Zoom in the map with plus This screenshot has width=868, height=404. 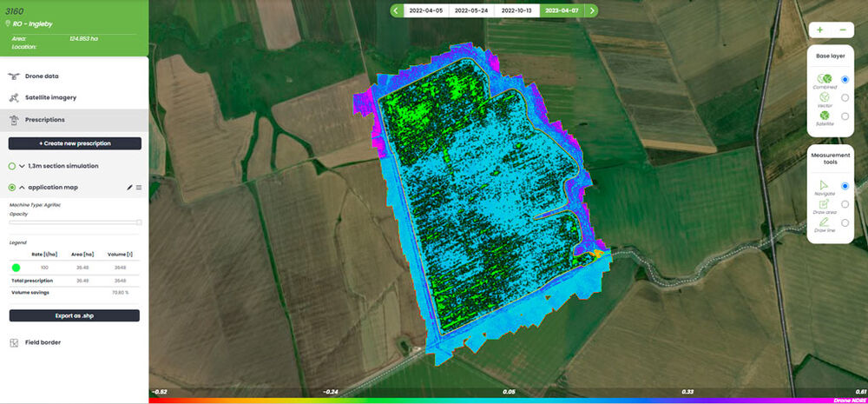pyautogui.click(x=820, y=30)
